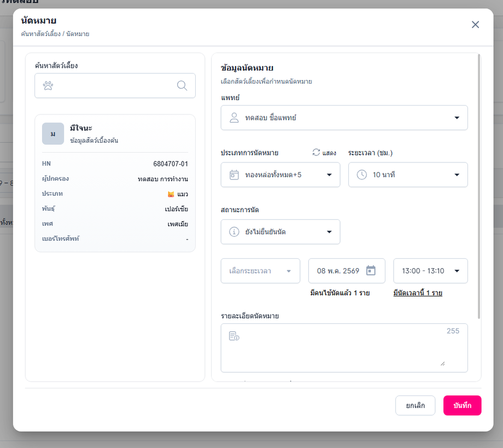Click the calendar icon in appointment type field
Image resolution: width=503 pixels, height=448 pixels.
coord(234,175)
